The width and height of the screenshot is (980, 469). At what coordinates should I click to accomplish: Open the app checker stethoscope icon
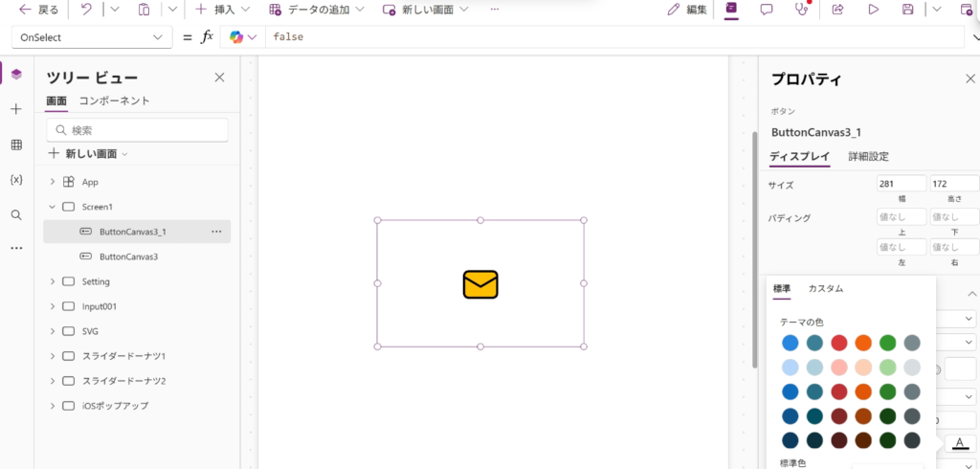coord(801,10)
